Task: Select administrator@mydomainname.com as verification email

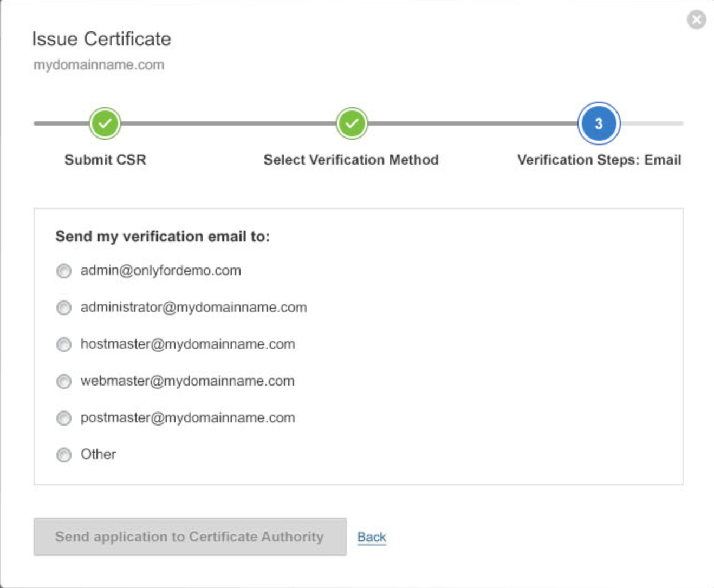Action: [63, 307]
